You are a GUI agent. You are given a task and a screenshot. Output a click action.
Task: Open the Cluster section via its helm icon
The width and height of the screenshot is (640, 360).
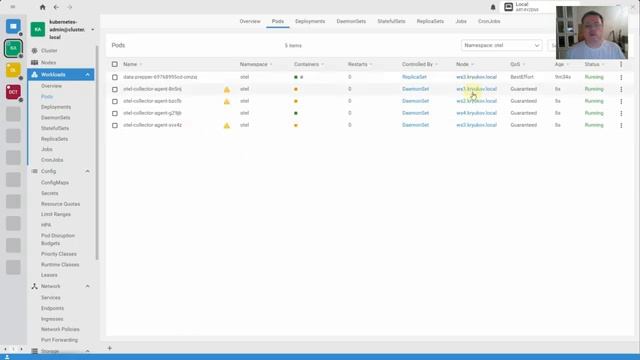coord(34,51)
